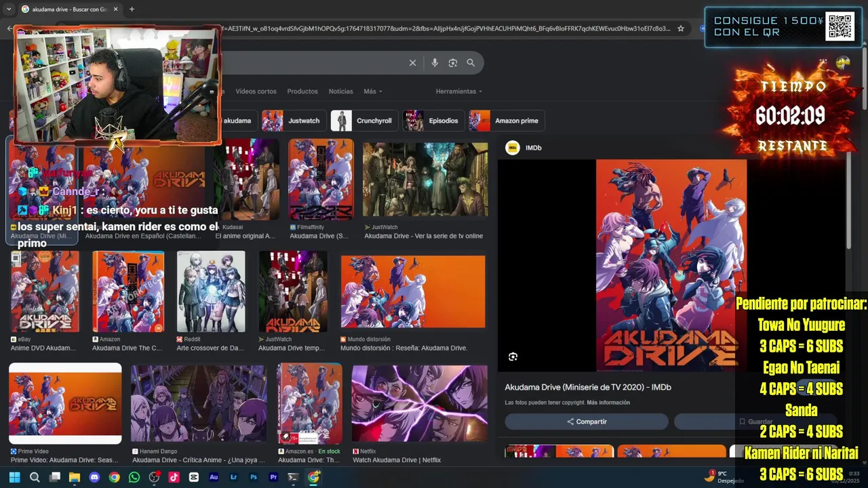Open the 'Más información' copyright link
868x488 pixels.
pyautogui.click(x=608, y=403)
